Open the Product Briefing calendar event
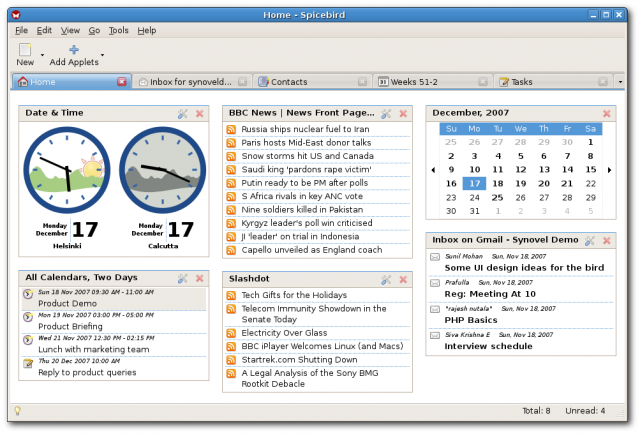 click(114, 321)
